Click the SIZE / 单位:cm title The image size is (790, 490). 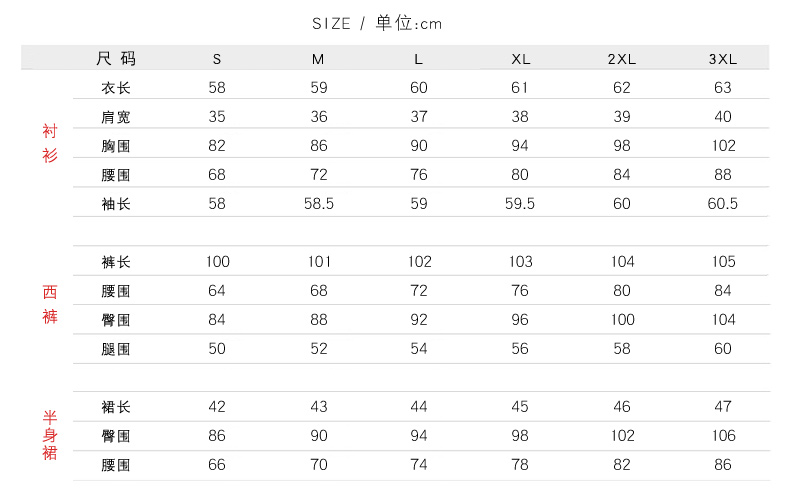(377, 23)
